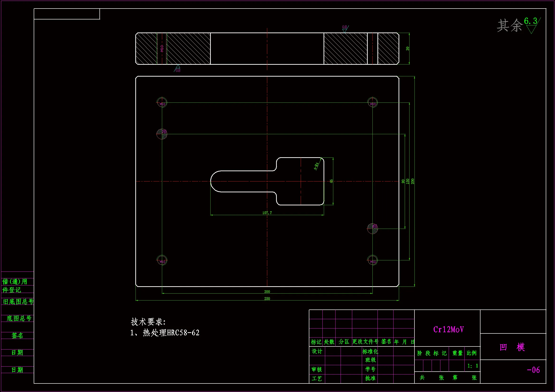The width and height of the screenshot is (555, 392).
Task: Select the 1:1 scale value
Action: [473, 366]
